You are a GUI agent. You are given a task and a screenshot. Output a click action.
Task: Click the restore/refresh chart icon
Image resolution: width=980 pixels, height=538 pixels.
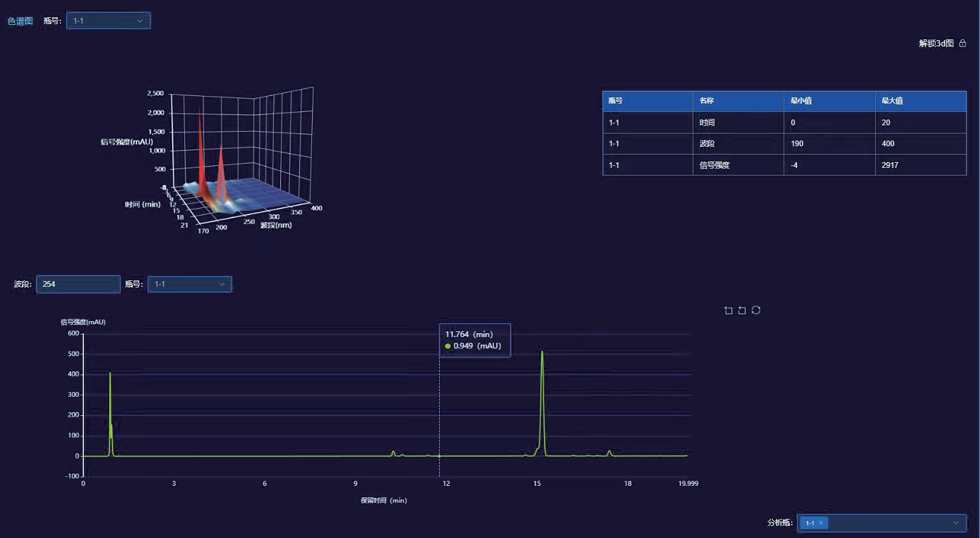click(x=756, y=310)
